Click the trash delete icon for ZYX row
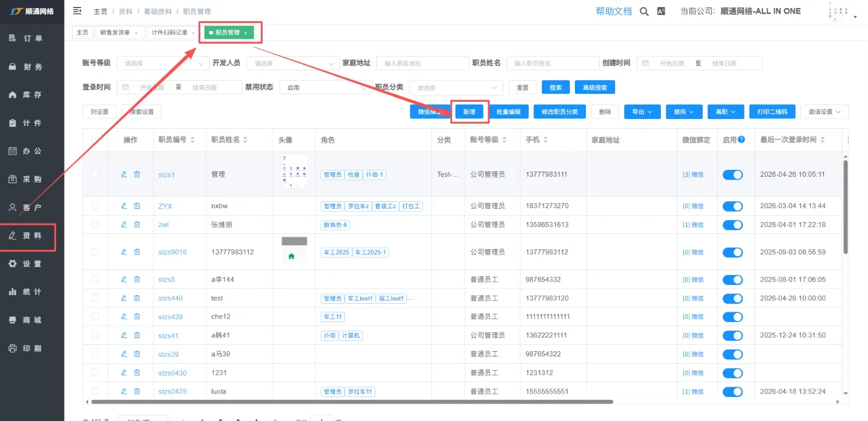 [137, 206]
